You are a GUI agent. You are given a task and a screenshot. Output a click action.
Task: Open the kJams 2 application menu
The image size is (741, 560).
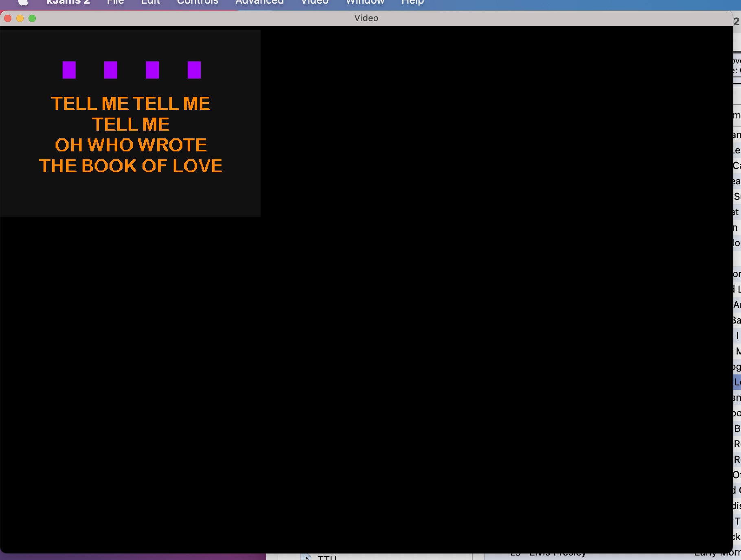68,2
